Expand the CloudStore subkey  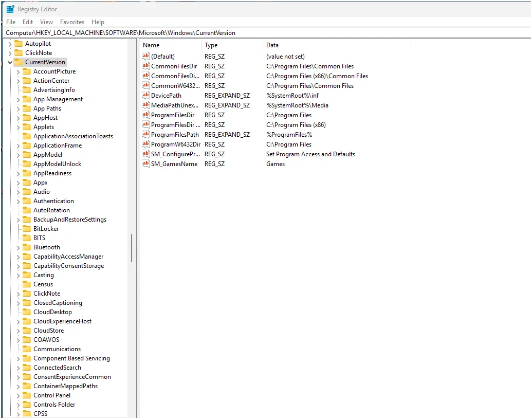[x=19, y=331]
